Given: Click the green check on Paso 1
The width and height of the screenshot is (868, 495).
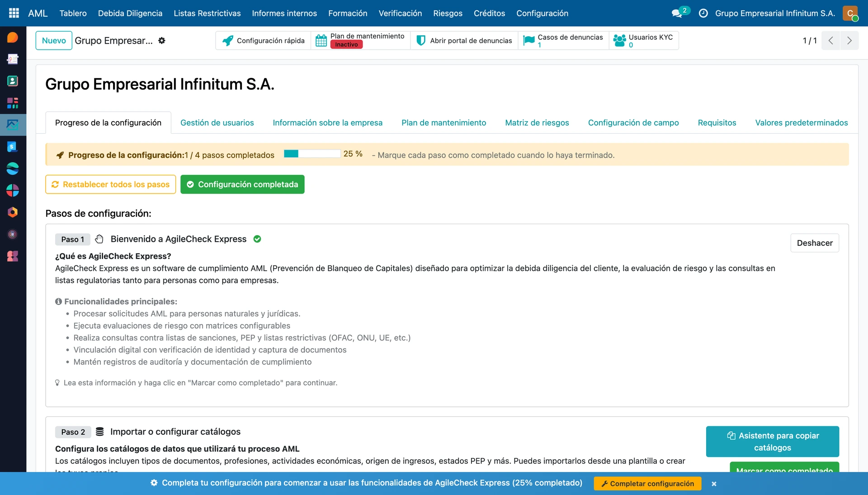Looking at the screenshot, I should (257, 239).
